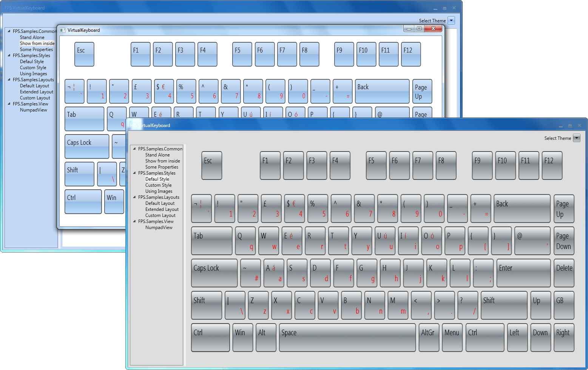Open the Select Theme dropdown in front window
The width and height of the screenshot is (588, 370).
coord(577,138)
